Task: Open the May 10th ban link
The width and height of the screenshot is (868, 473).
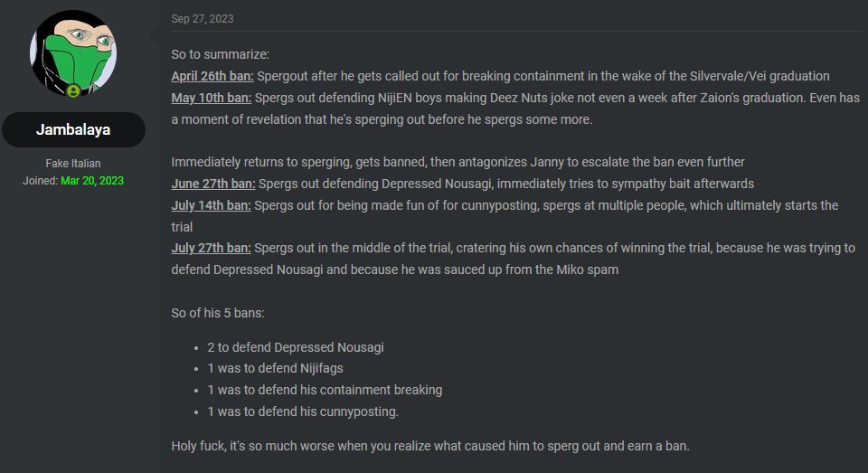Action: [x=211, y=98]
